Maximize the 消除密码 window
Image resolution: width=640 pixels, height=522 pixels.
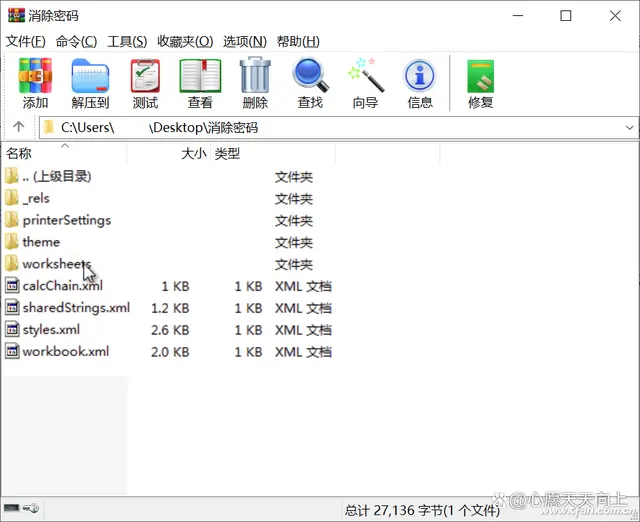click(566, 16)
